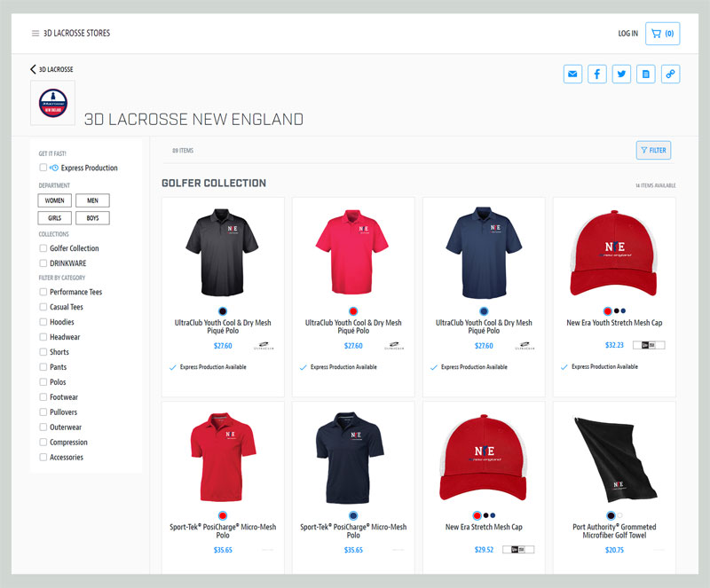Open the red Sport-Tek PosiCharge polo image

tap(223, 457)
